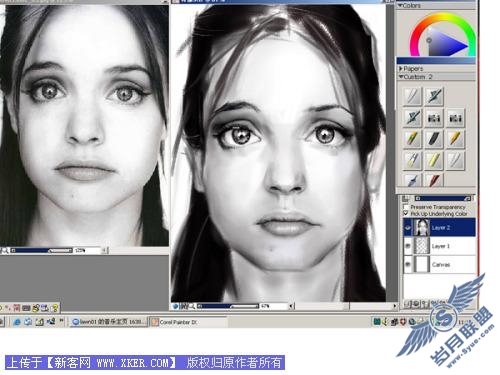Choose the rightmost dotted-pattern brush in Custom 2 second row
Viewport: 500px width, 375px height.
point(455,118)
